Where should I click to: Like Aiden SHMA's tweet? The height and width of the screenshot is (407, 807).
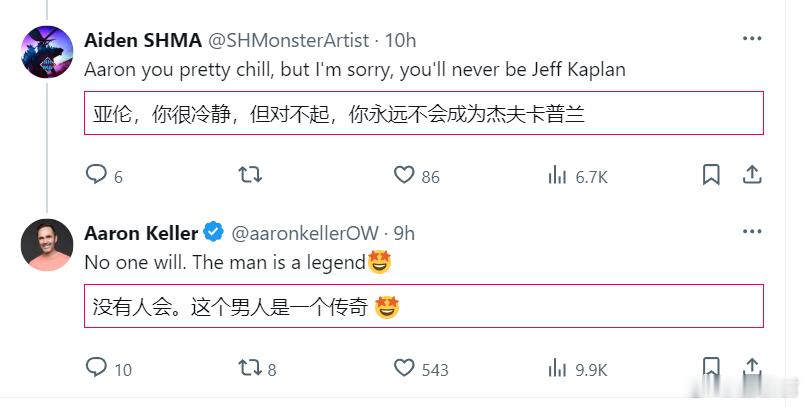[x=404, y=175]
